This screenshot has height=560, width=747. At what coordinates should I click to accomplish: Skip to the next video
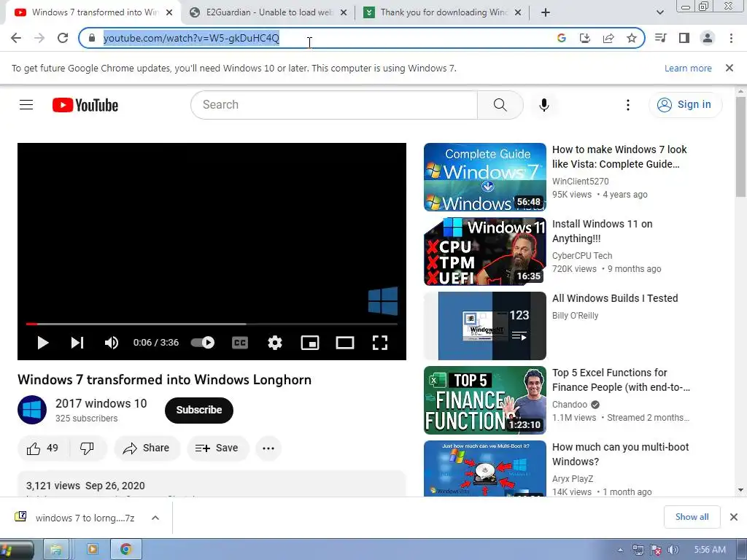point(77,343)
